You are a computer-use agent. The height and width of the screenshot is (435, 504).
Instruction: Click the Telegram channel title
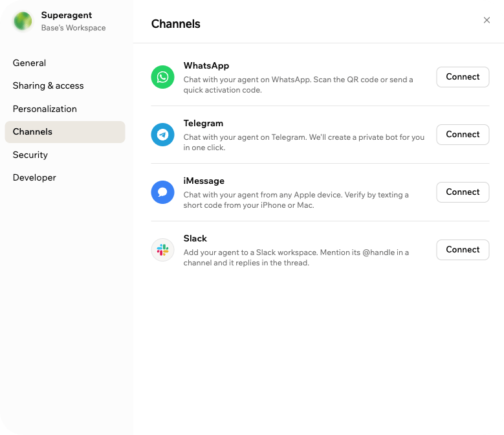(x=203, y=124)
